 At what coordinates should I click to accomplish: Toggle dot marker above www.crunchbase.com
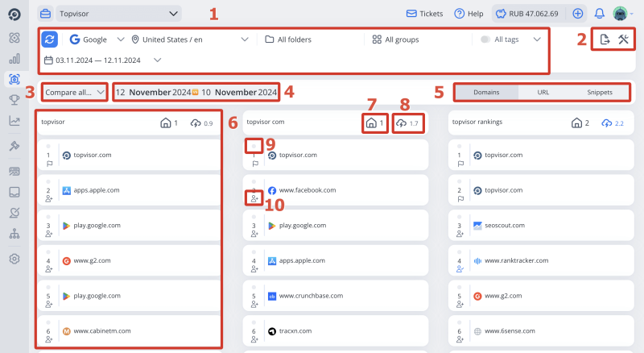point(254,287)
